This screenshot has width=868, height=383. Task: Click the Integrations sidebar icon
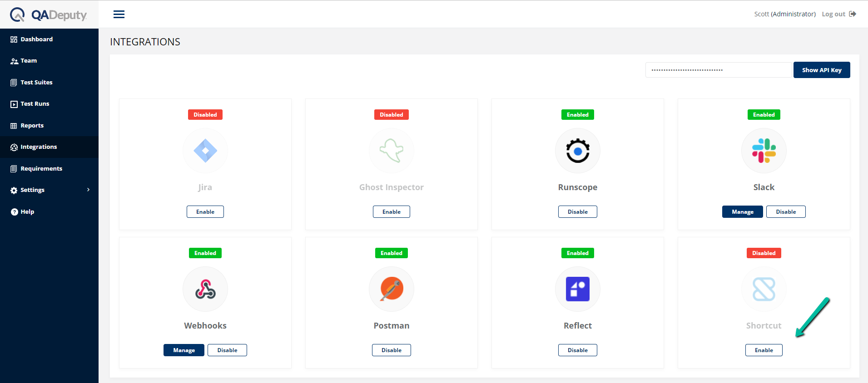click(x=14, y=147)
